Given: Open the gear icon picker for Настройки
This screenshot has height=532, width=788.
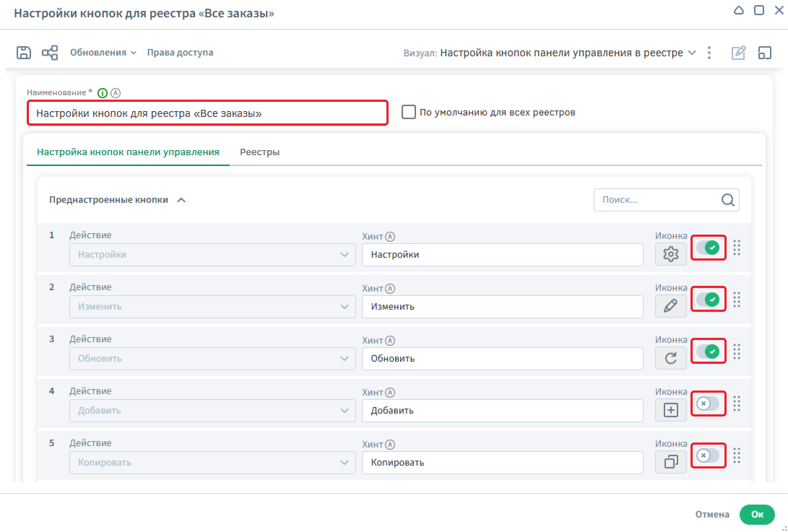Looking at the screenshot, I should [671, 254].
